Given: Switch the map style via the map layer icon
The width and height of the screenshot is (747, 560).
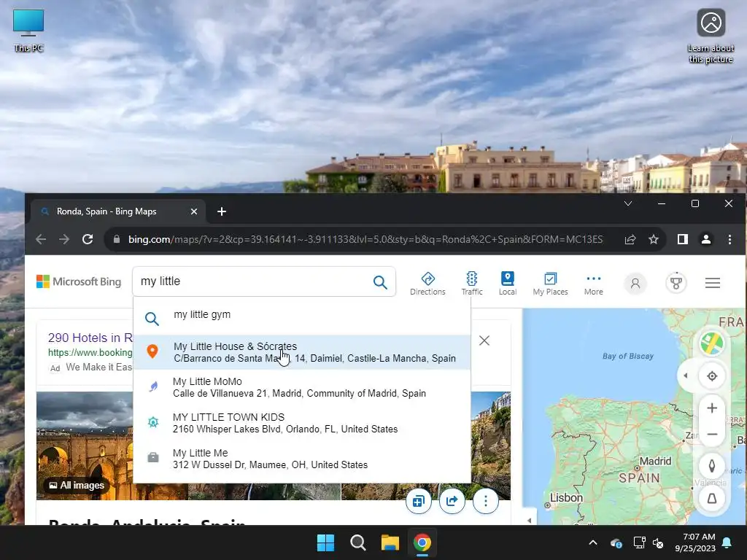Looking at the screenshot, I should tap(712, 343).
